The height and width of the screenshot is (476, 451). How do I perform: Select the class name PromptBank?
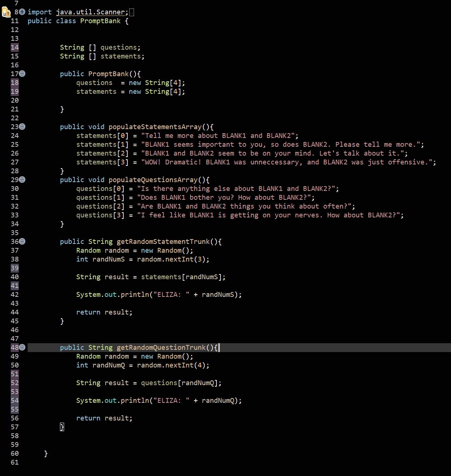(x=100, y=21)
